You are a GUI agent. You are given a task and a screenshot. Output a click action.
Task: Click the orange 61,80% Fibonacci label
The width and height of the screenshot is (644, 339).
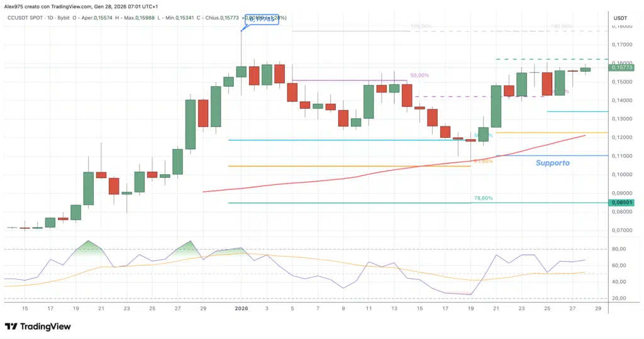pos(482,162)
